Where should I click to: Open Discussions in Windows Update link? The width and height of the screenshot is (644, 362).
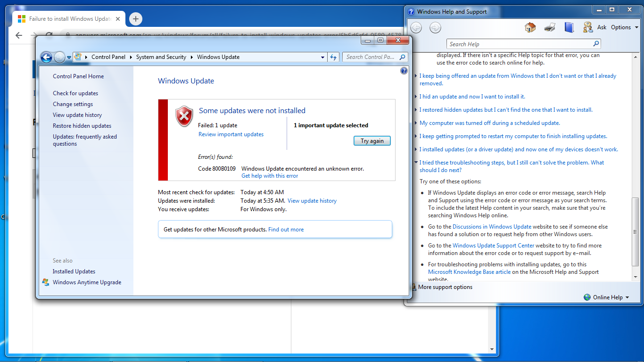[x=492, y=227]
